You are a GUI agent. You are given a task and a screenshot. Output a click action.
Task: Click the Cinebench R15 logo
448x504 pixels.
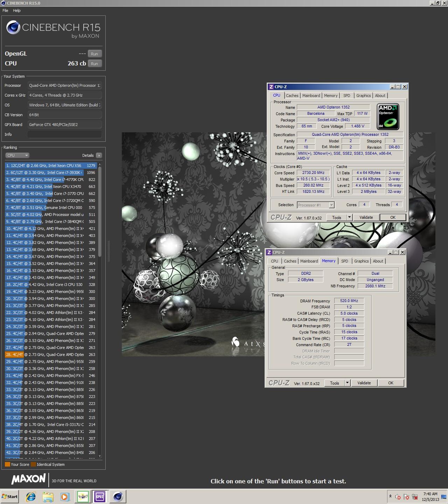click(x=53, y=29)
